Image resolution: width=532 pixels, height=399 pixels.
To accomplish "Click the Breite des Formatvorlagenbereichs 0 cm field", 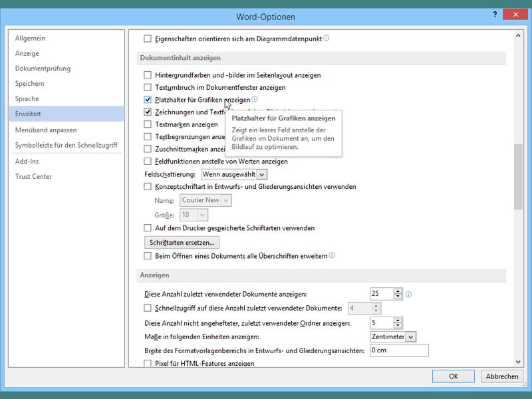I will point(399,350).
